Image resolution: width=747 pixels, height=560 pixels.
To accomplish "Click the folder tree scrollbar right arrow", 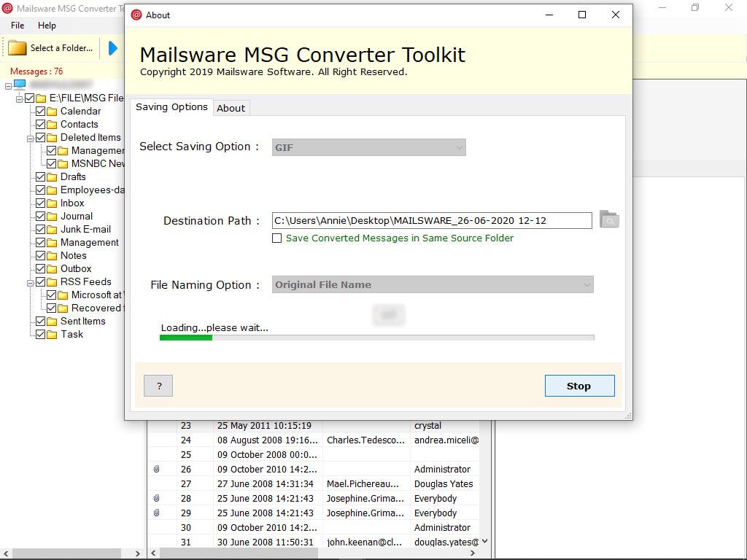I will [x=138, y=553].
